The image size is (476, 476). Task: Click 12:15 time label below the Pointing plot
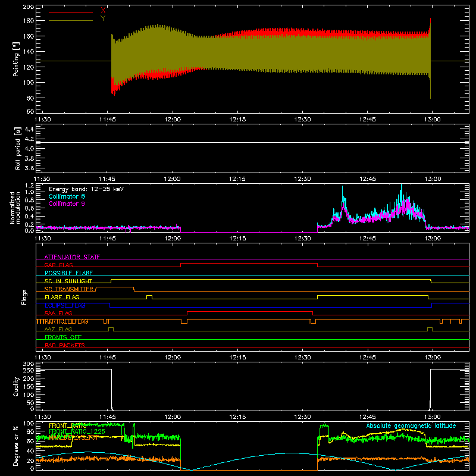point(237,120)
